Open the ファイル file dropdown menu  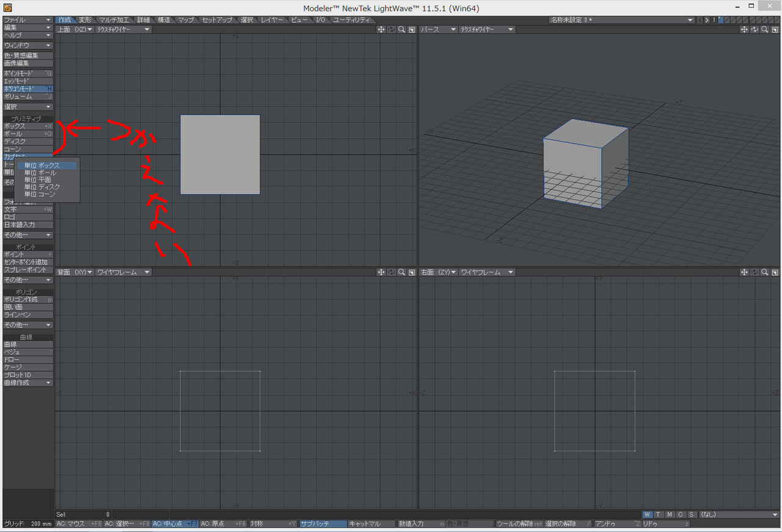(x=28, y=20)
